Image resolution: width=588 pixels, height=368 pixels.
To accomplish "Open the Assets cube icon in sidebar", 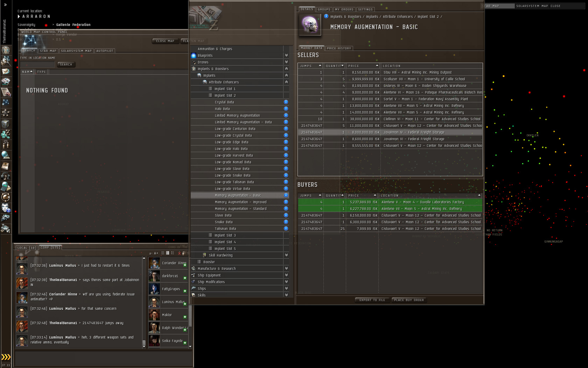I will point(6,124).
